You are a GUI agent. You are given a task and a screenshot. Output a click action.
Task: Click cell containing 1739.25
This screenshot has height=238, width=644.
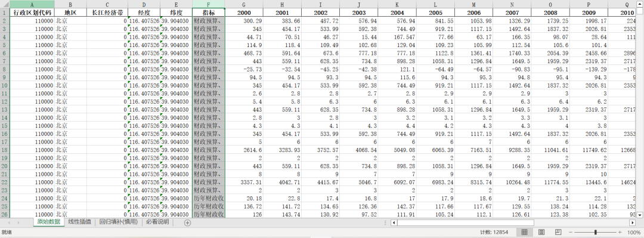(550, 20)
